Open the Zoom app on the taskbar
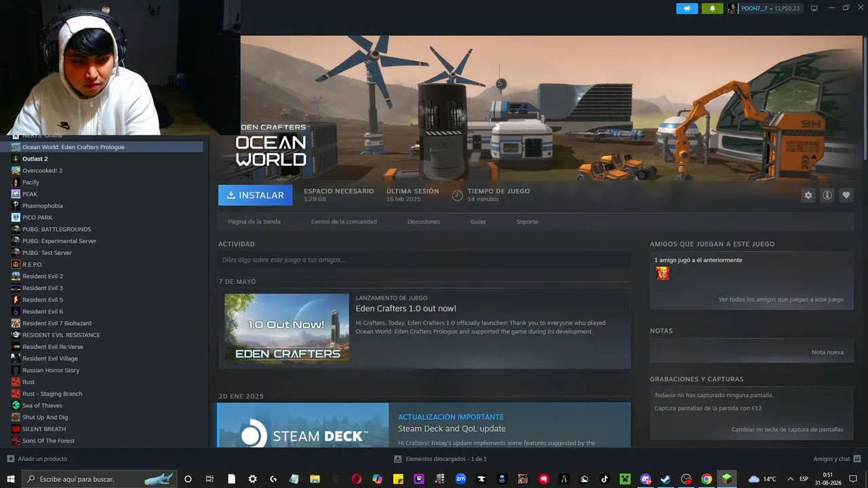 click(x=460, y=479)
